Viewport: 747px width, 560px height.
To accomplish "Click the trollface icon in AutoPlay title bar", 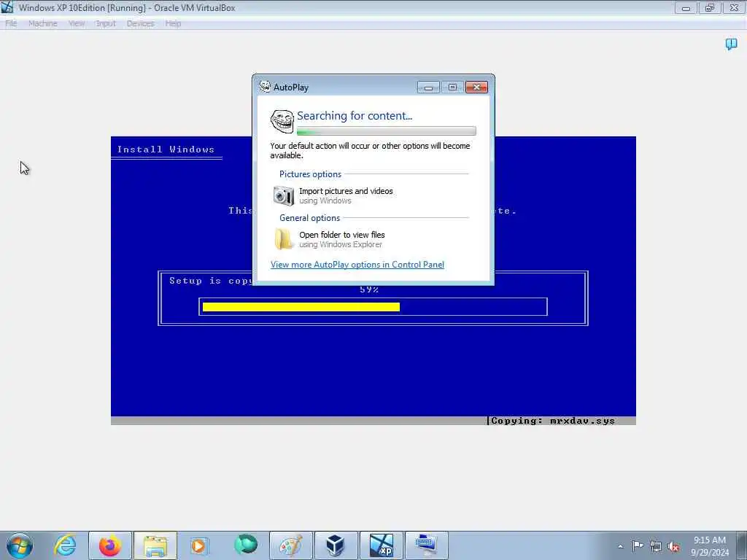I will coord(264,87).
